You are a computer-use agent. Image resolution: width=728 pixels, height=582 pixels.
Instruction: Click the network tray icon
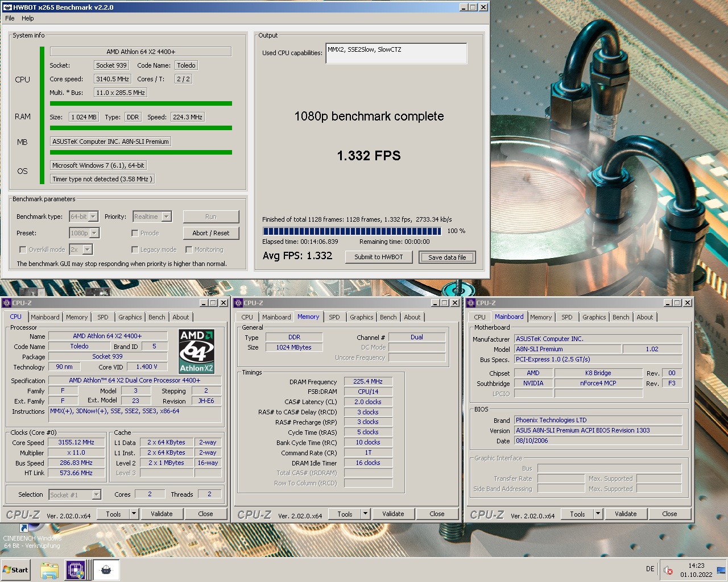click(x=721, y=570)
